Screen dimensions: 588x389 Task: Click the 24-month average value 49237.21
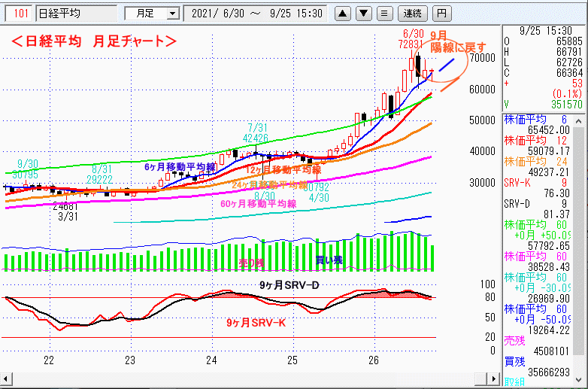pos(549,172)
